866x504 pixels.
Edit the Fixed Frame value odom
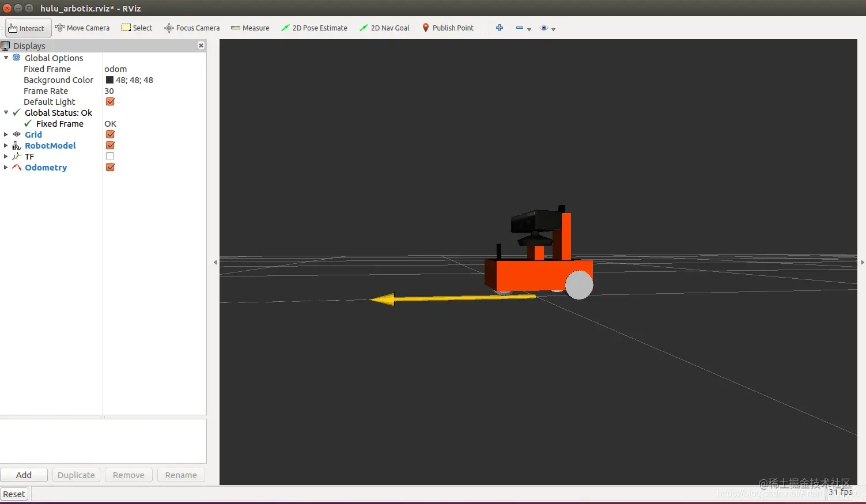coord(115,69)
